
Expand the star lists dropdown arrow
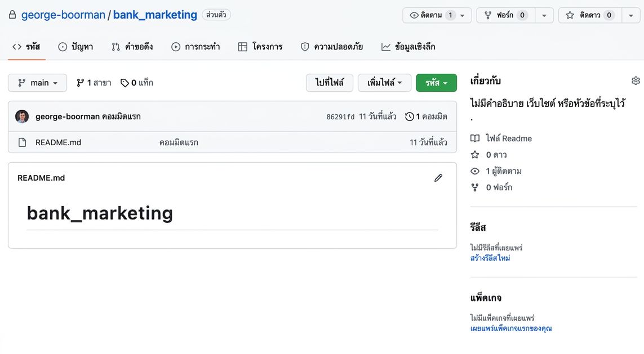[x=631, y=15]
